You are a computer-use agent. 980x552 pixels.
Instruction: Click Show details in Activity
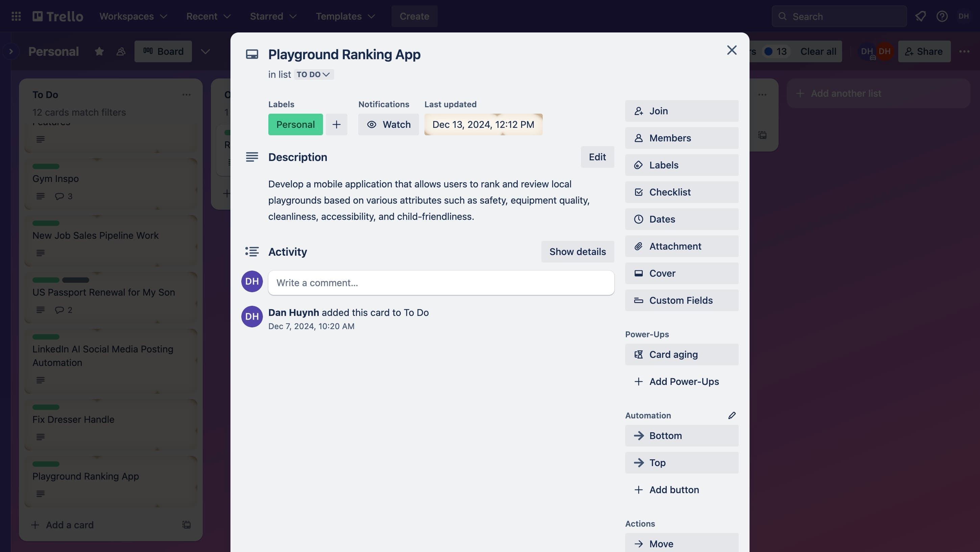578,252
